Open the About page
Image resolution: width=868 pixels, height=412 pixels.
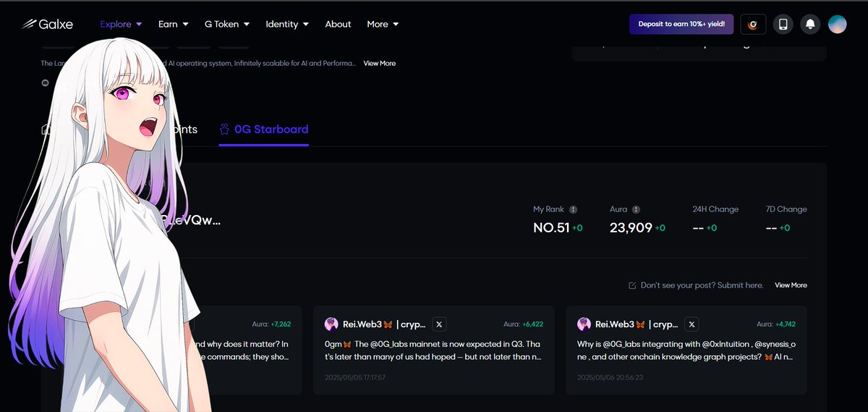338,24
